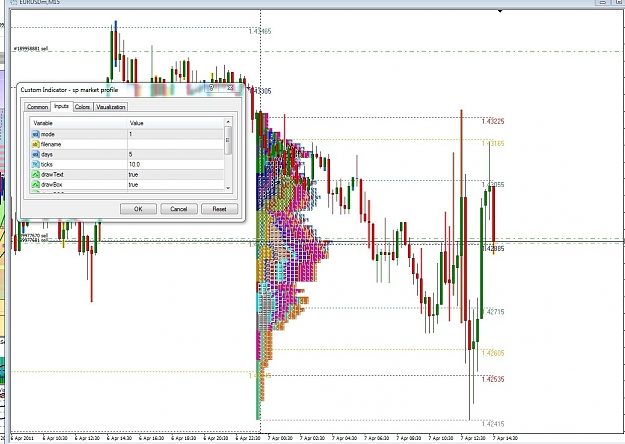
Task: Open the drawText value cell showing true
Action: pos(175,175)
